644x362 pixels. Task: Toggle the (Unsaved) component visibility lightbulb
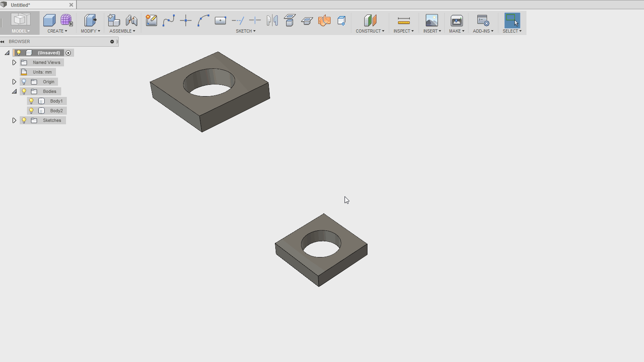coord(19,53)
